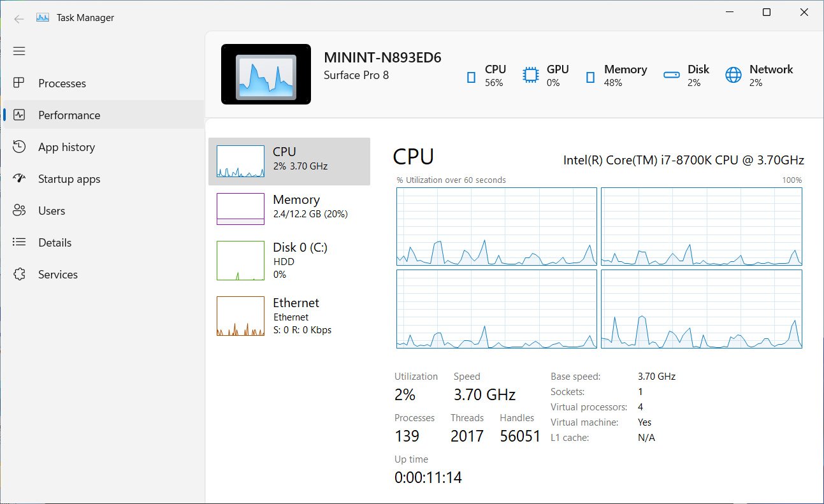Screen dimensions: 824x504
Task: Toggle the navigation pane with the hamburger menu
Action: tap(19, 50)
